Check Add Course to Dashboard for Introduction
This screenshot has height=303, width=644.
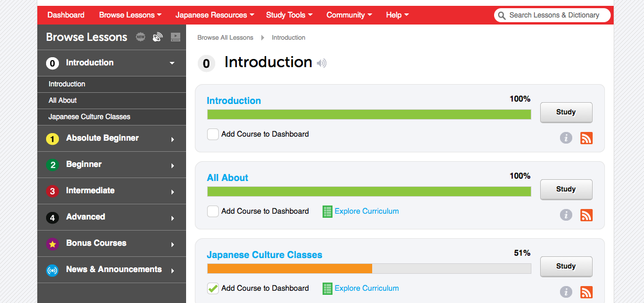point(213,134)
